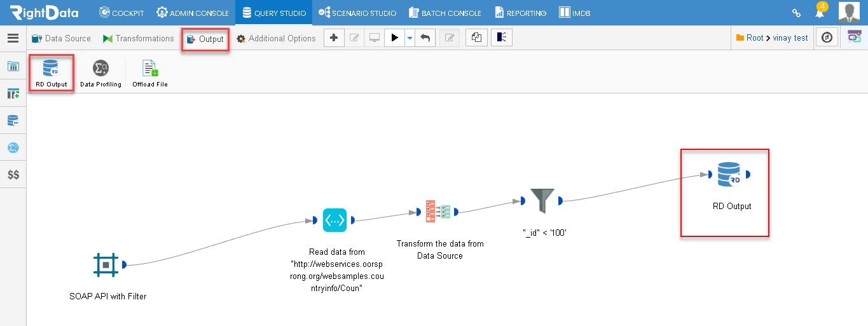The width and height of the screenshot is (868, 326).
Task: Click the add plus button
Action: point(334,38)
